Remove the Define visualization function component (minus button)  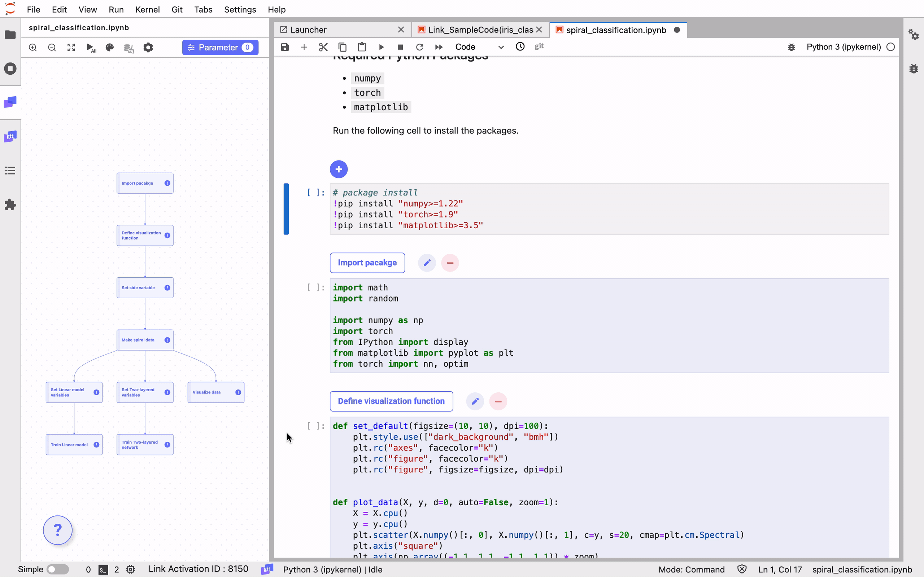498,401
